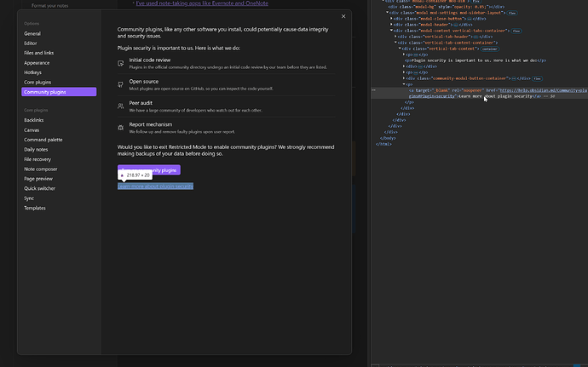
Task: Switch to the Editor settings tab
Action: pos(31,43)
